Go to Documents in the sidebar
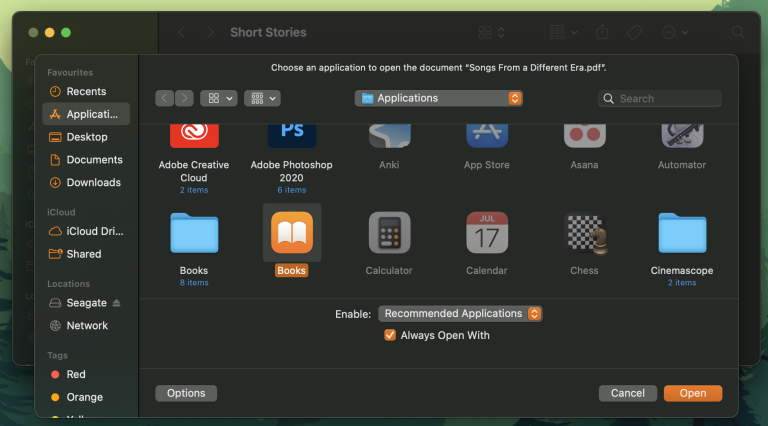 pyautogui.click(x=94, y=160)
